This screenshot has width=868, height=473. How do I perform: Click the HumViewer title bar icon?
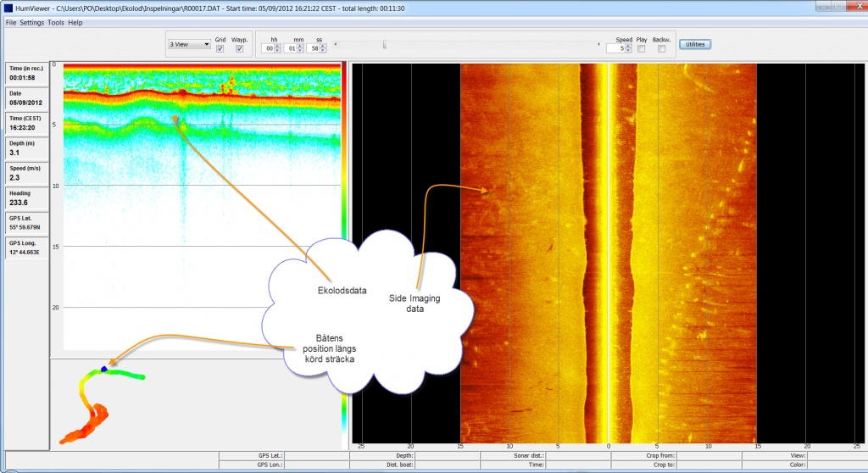coord(8,7)
